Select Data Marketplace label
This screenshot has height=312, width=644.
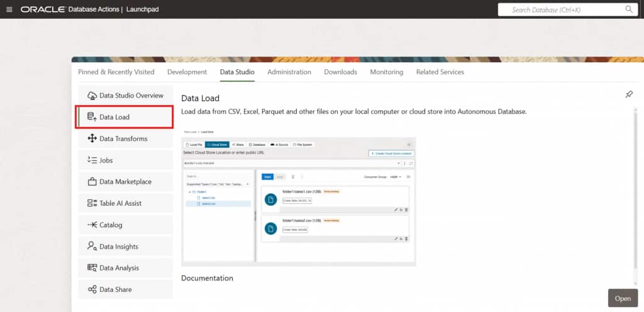pyautogui.click(x=125, y=182)
